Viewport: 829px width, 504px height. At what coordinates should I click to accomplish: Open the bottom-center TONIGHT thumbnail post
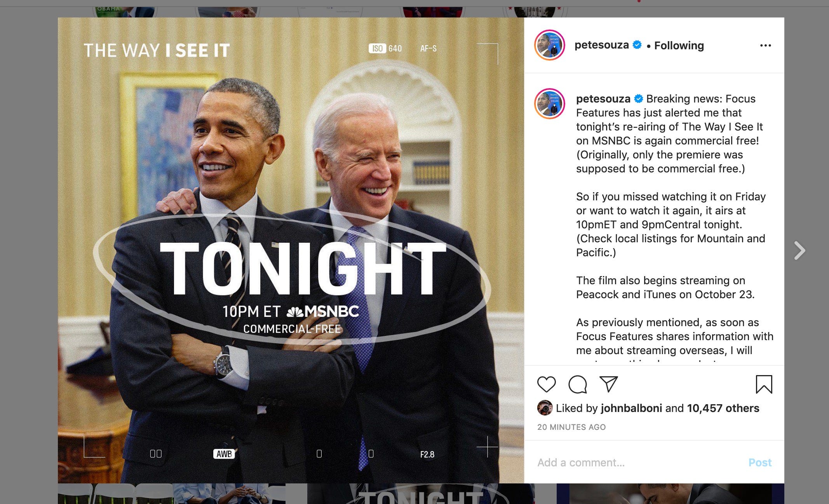pyautogui.click(x=421, y=494)
